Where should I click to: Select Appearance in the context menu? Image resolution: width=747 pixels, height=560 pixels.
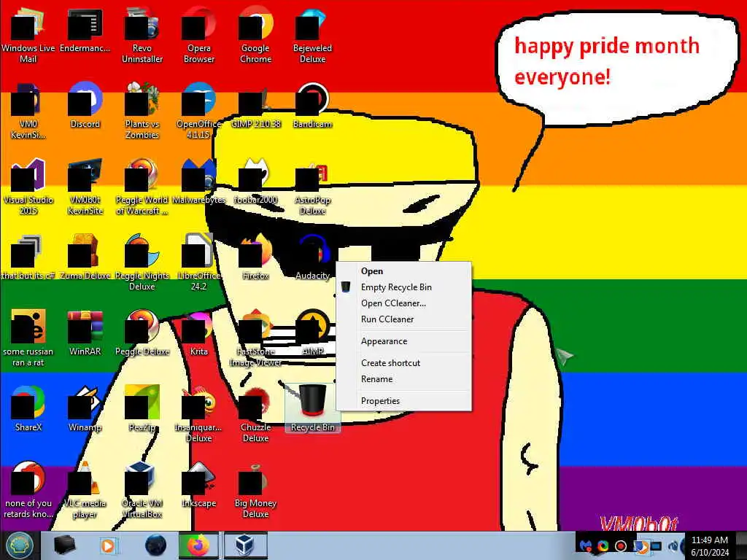tap(404, 341)
